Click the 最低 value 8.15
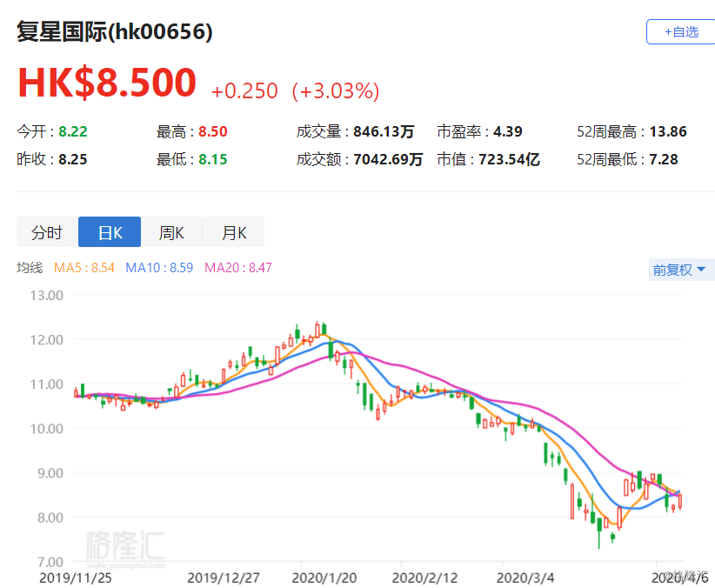This screenshot has width=715, height=588. coord(213,159)
